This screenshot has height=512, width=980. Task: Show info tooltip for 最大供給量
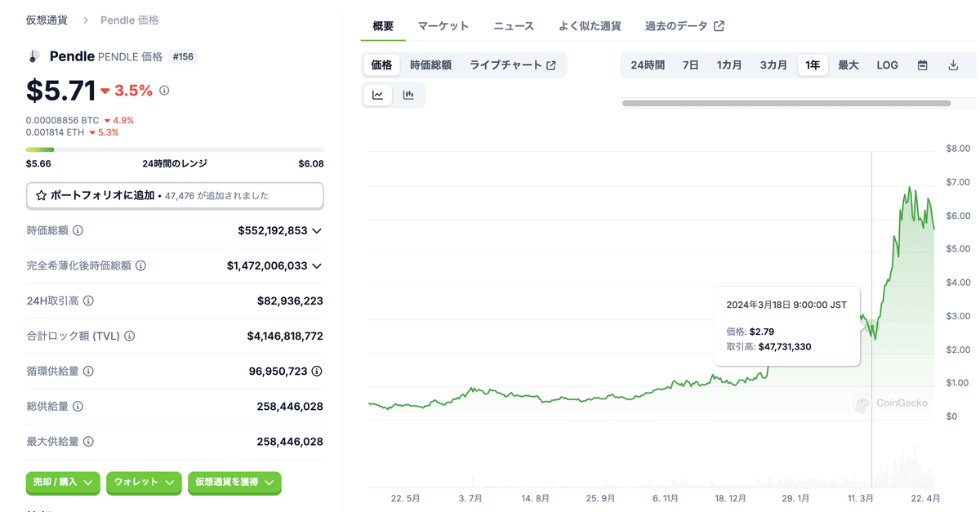(88, 442)
